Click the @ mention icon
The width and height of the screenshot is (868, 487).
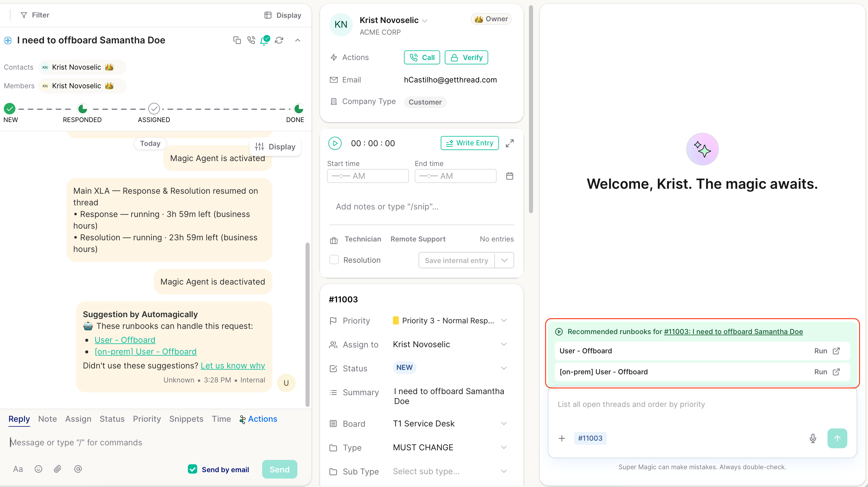tap(78, 469)
